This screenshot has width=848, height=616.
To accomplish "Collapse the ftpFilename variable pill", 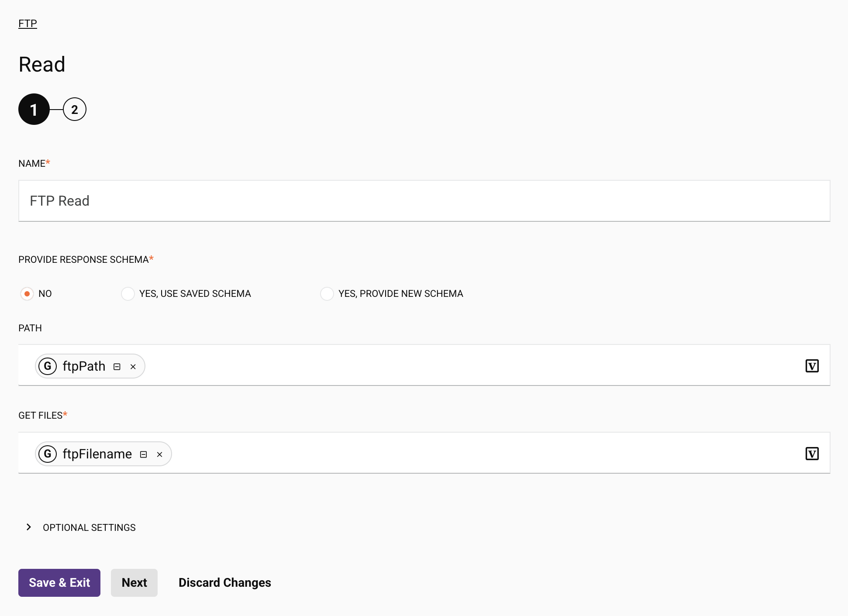I will (143, 454).
